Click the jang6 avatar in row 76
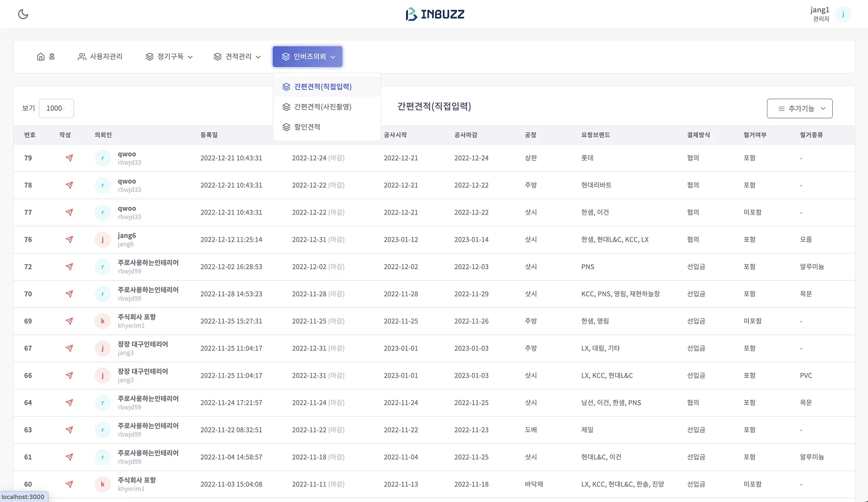 [103, 240]
